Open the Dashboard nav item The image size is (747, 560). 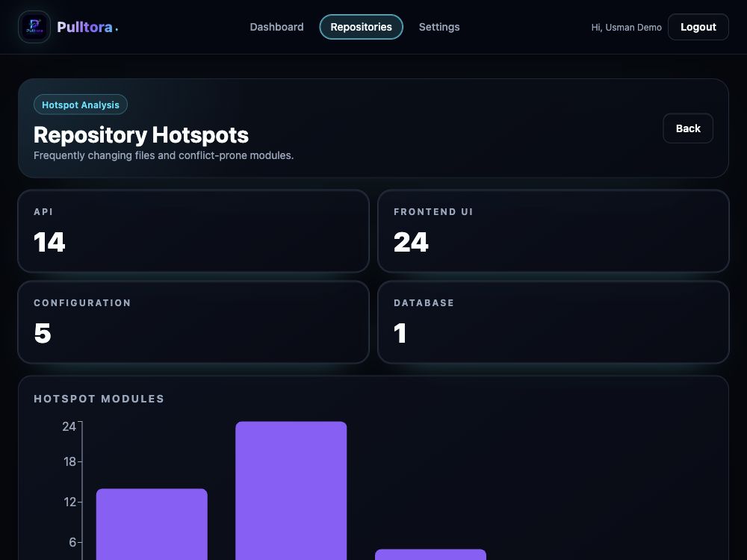pyautogui.click(x=276, y=27)
